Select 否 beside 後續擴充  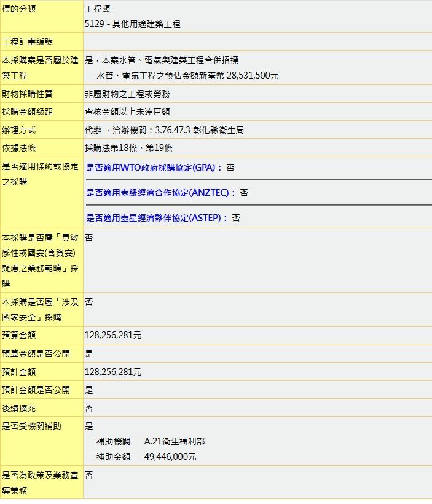(x=88, y=408)
